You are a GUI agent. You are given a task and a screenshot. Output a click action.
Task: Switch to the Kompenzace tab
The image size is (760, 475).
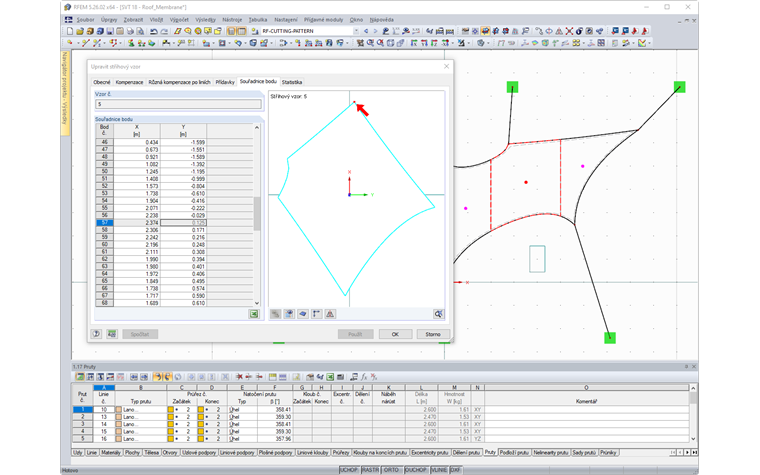[x=129, y=82]
